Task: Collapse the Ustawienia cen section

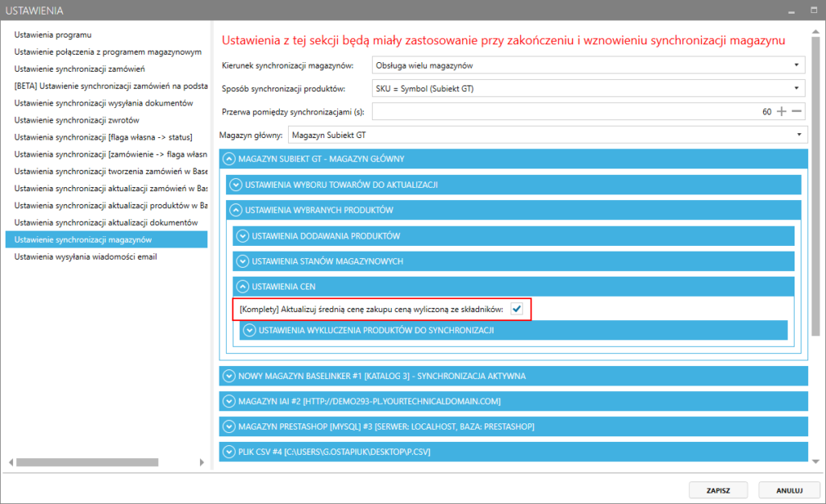Action: coord(514,286)
